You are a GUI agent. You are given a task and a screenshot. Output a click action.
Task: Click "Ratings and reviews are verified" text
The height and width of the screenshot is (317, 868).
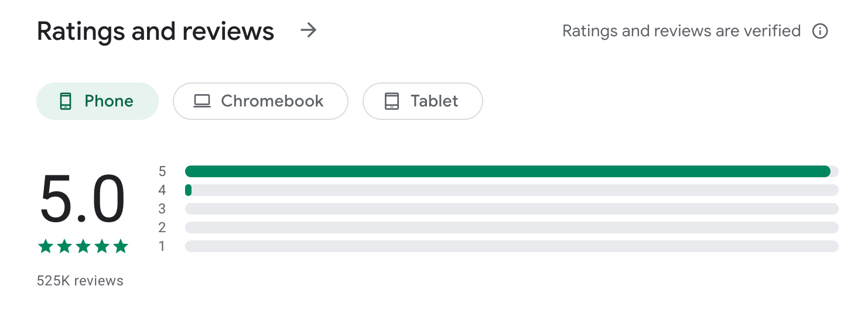[x=681, y=31]
